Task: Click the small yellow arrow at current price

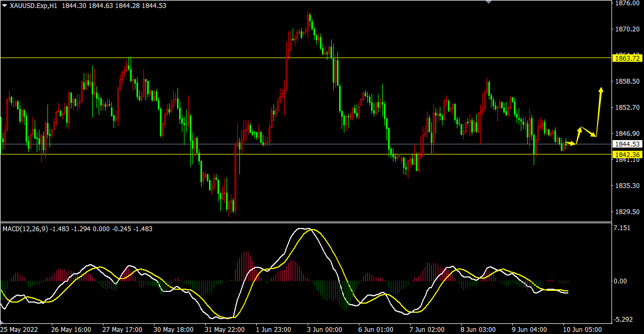Action: [x=571, y=143]
